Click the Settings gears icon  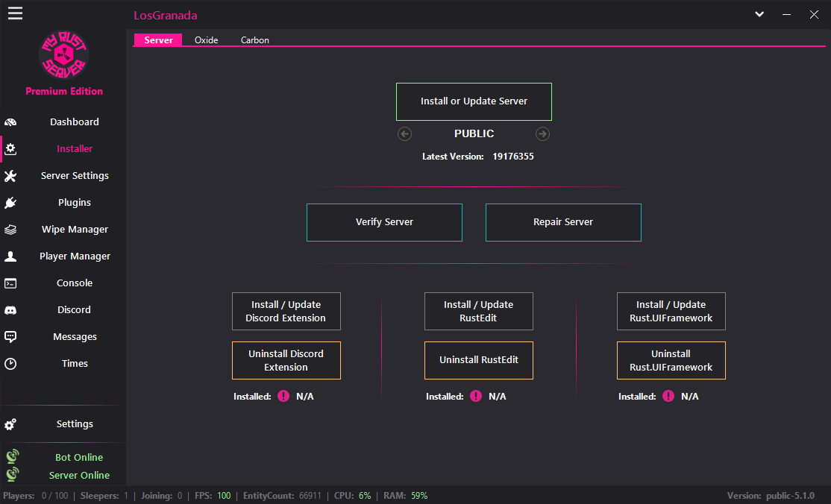pyautogui.click(x=10, y=424)
